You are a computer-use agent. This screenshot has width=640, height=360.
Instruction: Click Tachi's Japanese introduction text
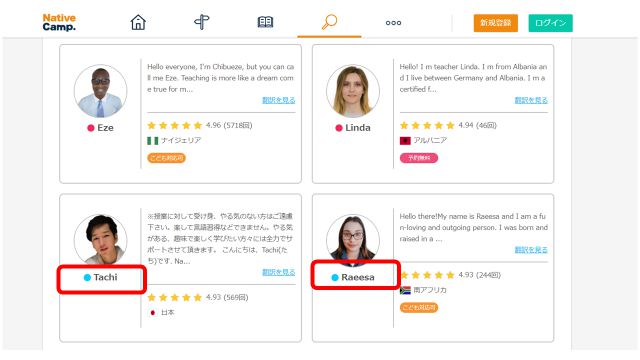pyautogui.click(x=220, y=238)
